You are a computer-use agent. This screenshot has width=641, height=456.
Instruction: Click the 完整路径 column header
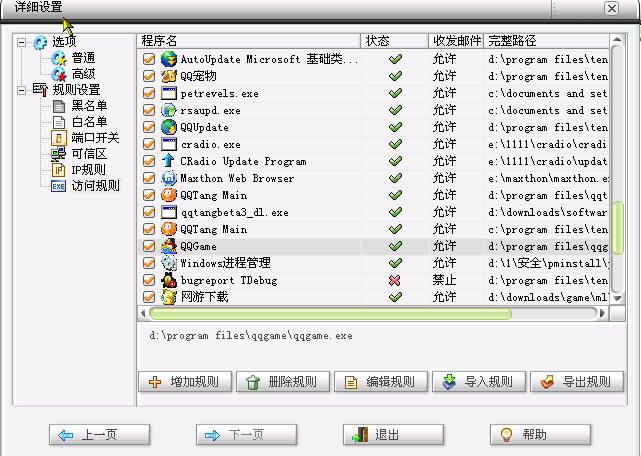(x=547, y=41)
